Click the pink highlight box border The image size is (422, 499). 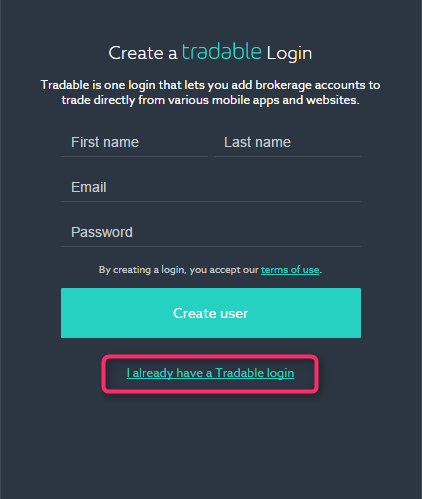pyautogui.click(x=210, y=356)
